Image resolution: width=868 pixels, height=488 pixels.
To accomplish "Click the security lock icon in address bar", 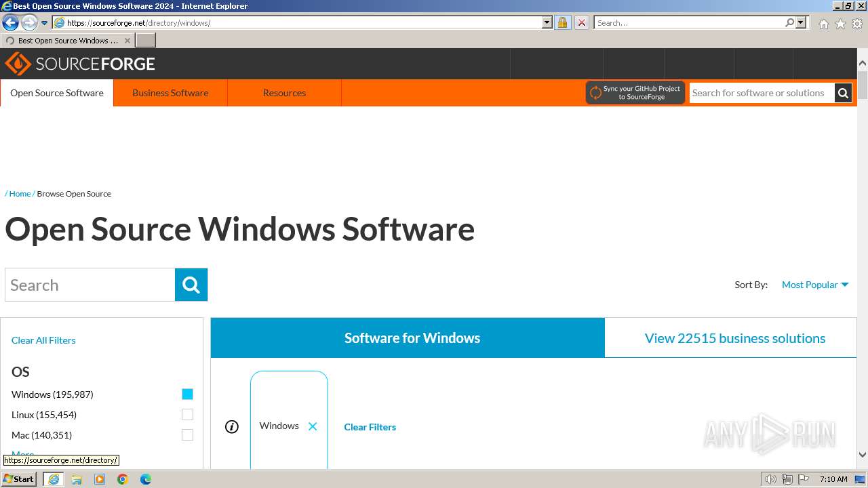I will pyautogui.click(x=562, y=22).
